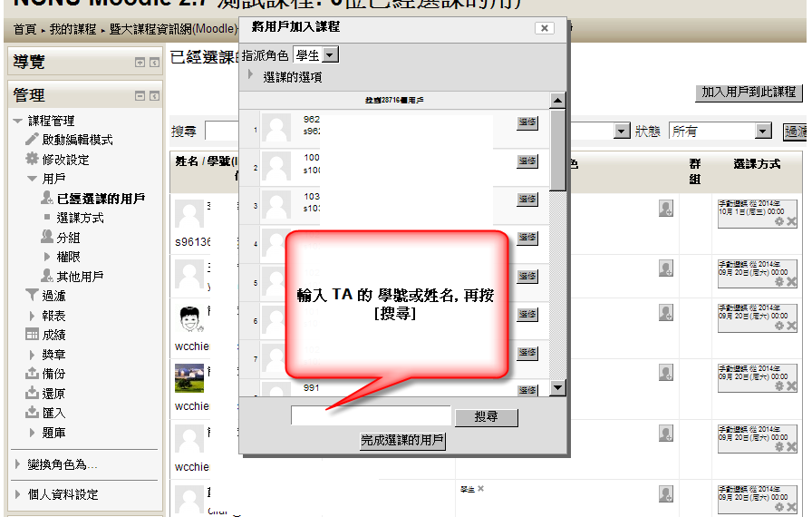Open 選課方式 in the sidebar

click(x=80, y=218)
